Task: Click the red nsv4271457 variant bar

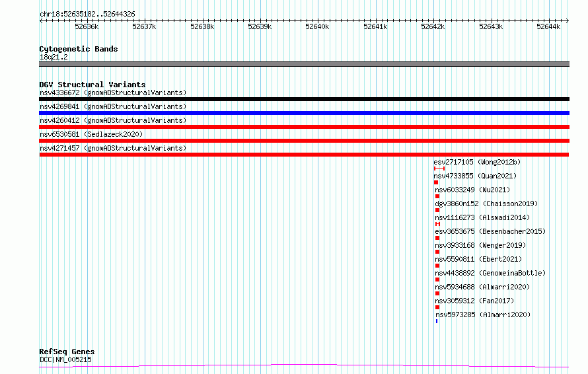Action: pyautogui.click(x=304, y=155)
